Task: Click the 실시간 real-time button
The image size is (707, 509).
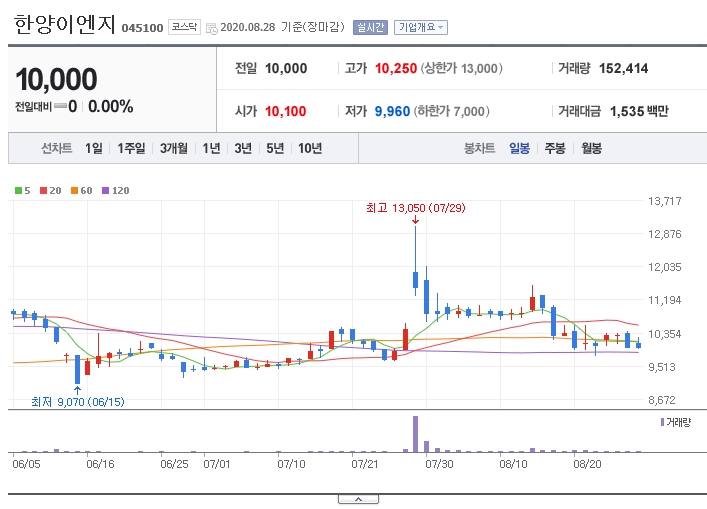Action: pyautogui.click(x=370, y=28)
